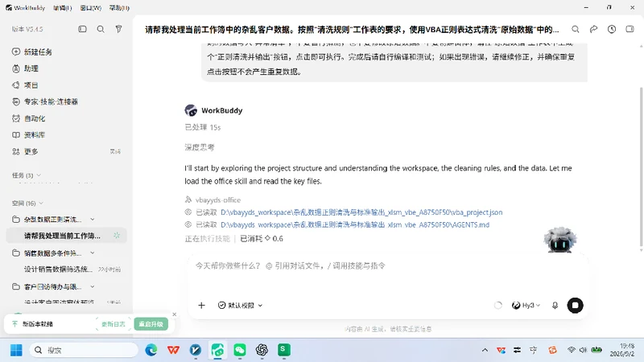
Task: Open history clock icon in chat header
Action: [x=612, y=29]
